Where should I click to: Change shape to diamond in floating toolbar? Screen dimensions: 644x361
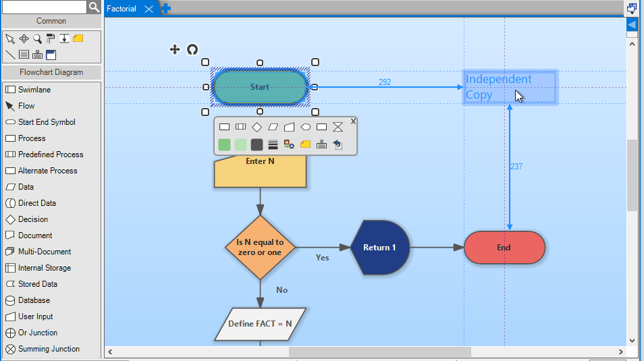(x=257, y=127)
